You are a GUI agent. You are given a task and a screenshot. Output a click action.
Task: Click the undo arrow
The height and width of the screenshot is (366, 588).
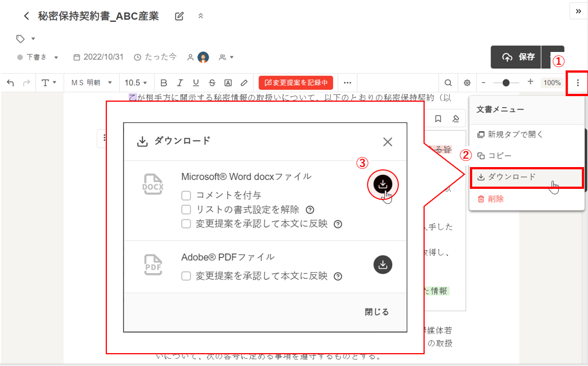click(10, 83)
